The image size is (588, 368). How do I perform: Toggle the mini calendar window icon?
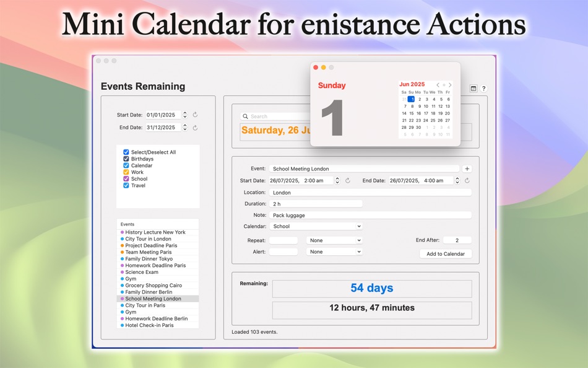tap(473, 89)
